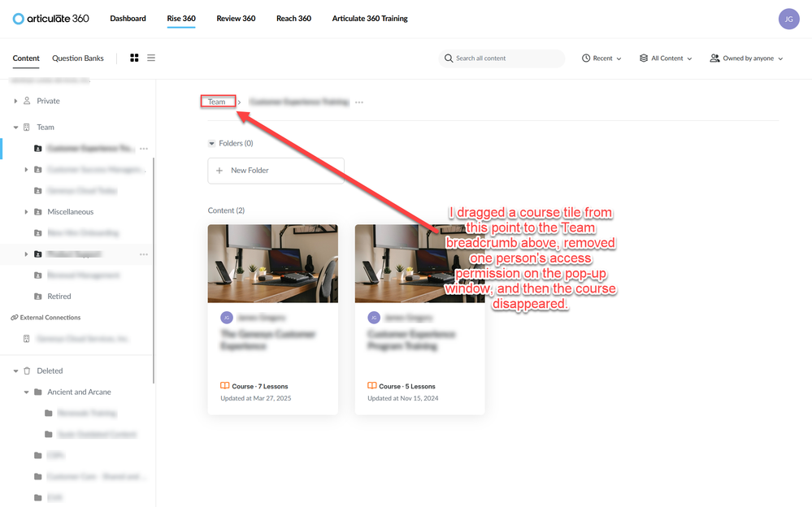This screenshot has height=507, width=812.
Task: Click External Connections heading
Action: 50,318
